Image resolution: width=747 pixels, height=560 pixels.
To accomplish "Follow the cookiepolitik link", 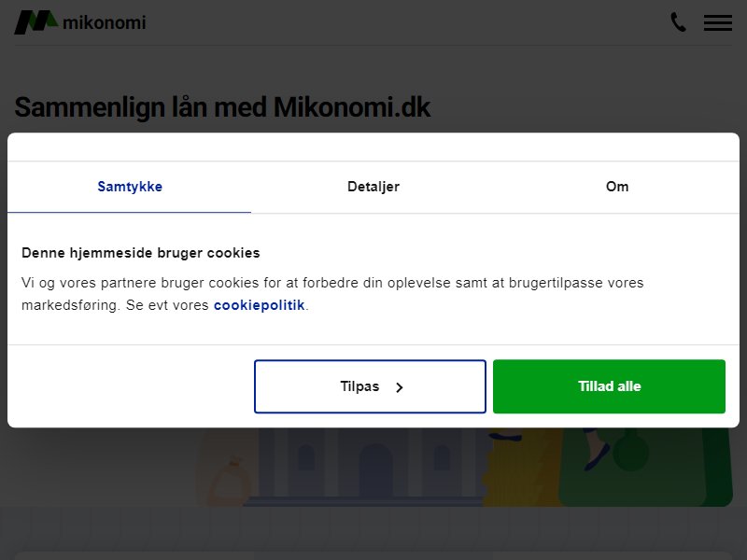I will [x=260, y=305].
